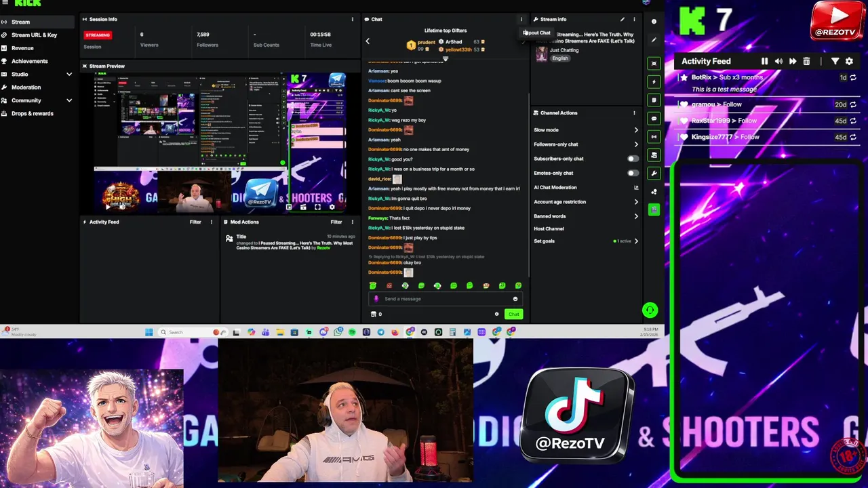
Task: Open Account age restriction settings
Action: pos(586,202)
